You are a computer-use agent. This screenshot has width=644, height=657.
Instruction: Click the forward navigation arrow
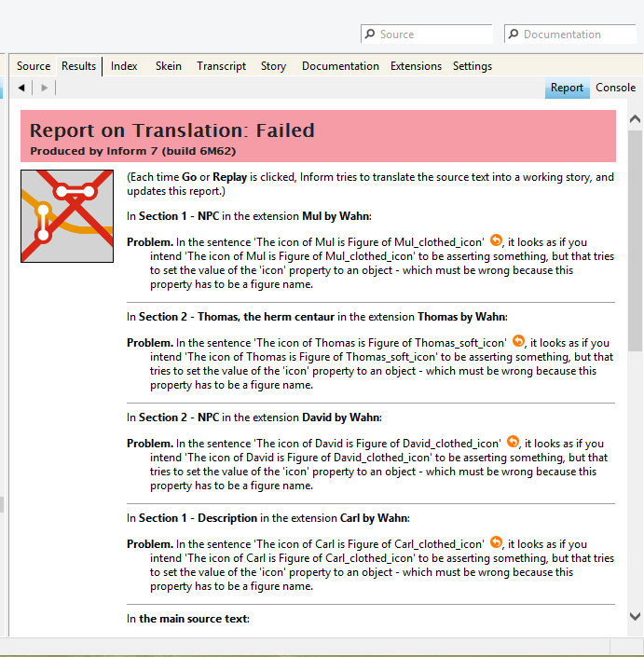coord(44,88)
